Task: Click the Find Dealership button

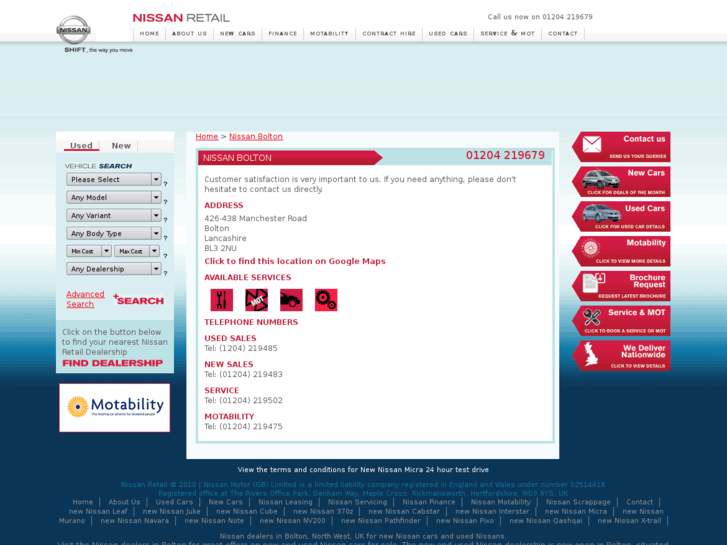Action: point(113,363)
